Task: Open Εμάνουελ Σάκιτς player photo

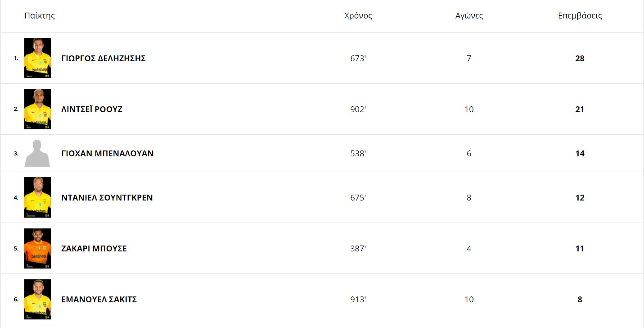Action: click(37, 299)
